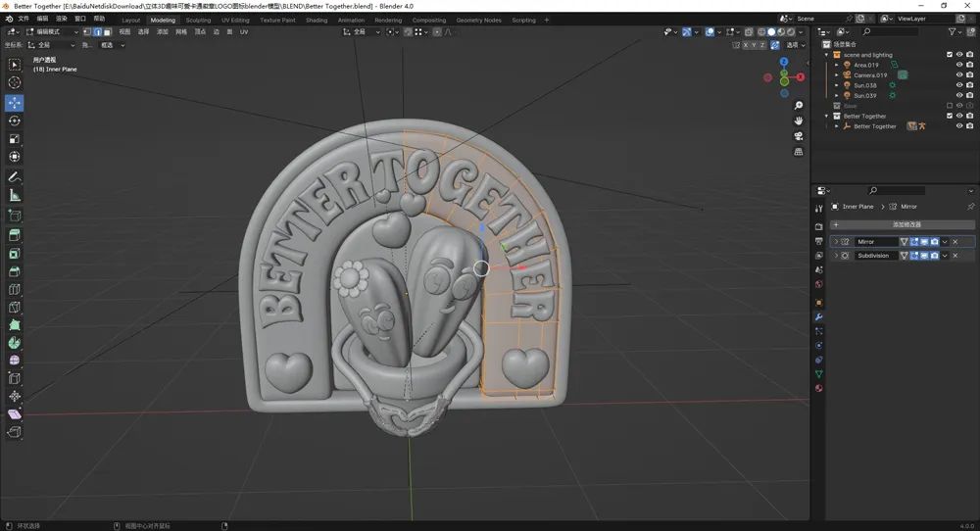The image size is (980, 531).
Task: Activate the Scale tool
Action: 15,139
